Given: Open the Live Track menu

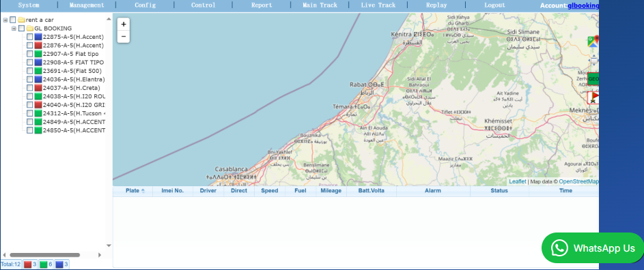Looking at the screenshot, I should (378, 5).
